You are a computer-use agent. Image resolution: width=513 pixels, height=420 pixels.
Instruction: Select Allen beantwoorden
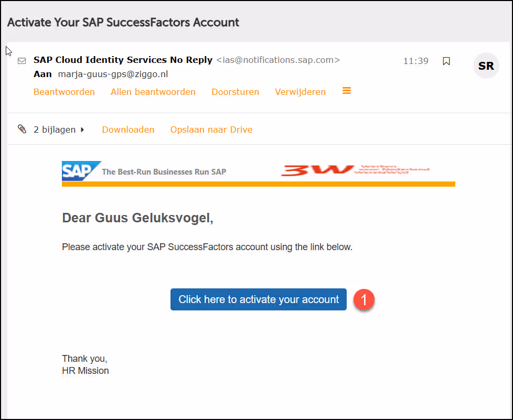click(x=153, y=92)
